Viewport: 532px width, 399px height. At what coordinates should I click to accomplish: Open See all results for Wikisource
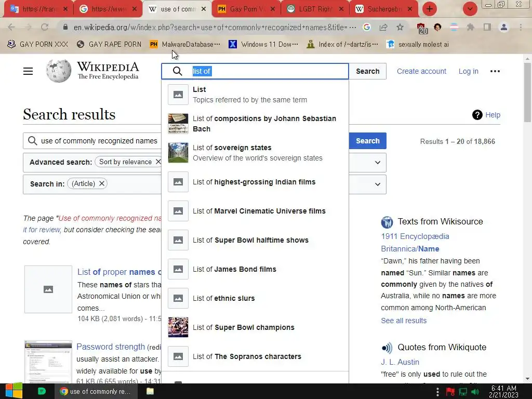tap(403, 321)
